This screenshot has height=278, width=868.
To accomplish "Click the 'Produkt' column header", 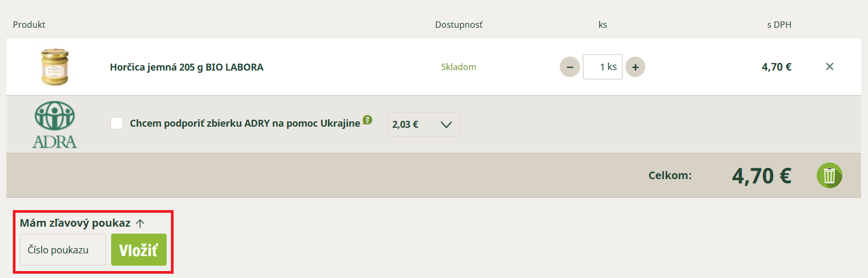I will pos(29,25).
